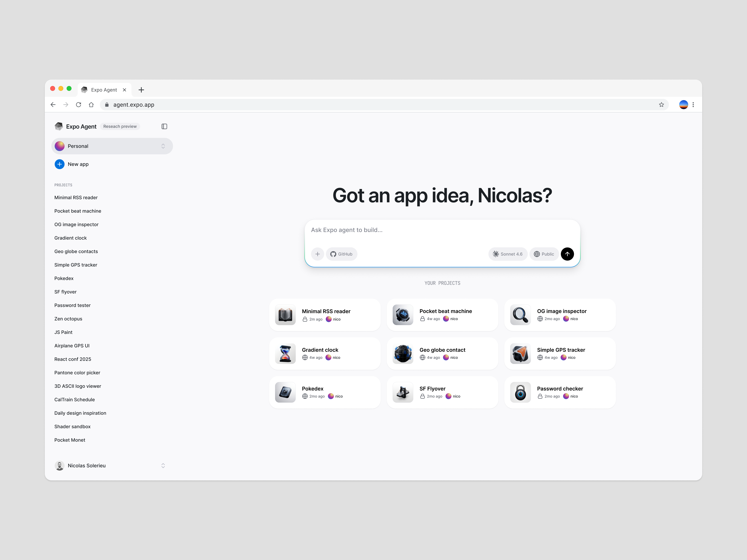747x560 pixels.
Task: Click the New app button
Action: (x=71, y=164)
